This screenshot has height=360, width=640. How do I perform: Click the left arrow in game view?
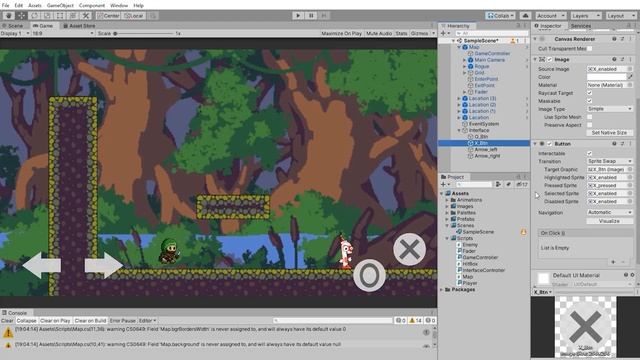click(41, 265)
